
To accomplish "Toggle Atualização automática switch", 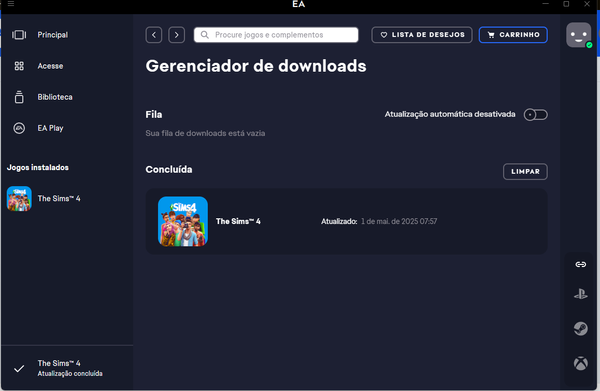I will 535,115.
